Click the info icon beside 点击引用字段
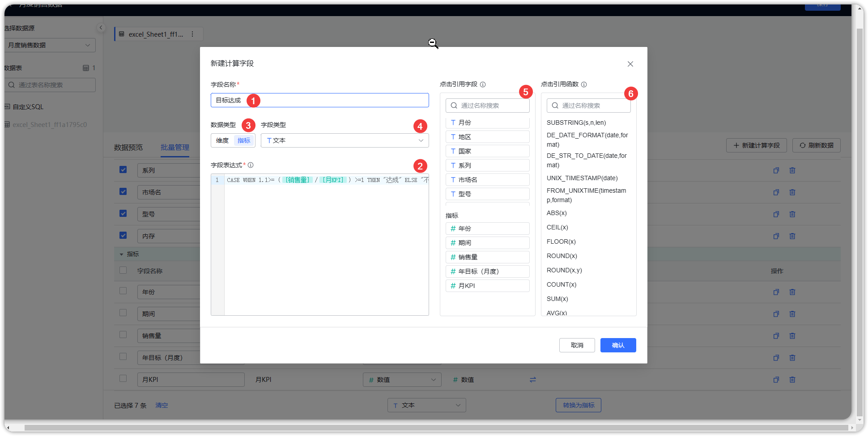 click(483, 85)
